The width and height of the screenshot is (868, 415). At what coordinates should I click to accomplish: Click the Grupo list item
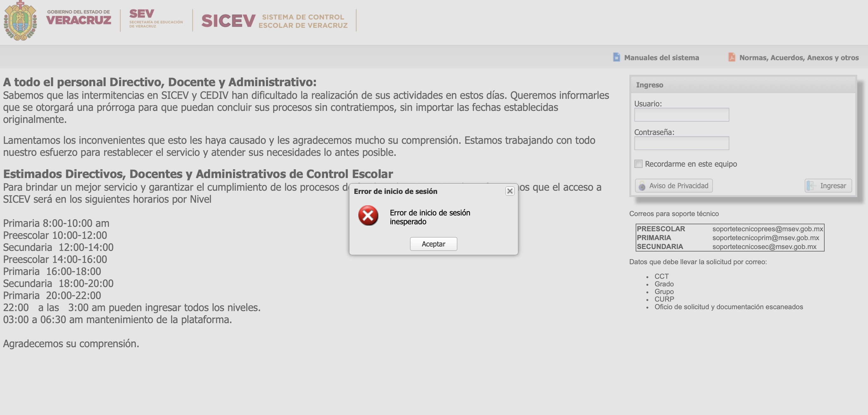[664, 292]
